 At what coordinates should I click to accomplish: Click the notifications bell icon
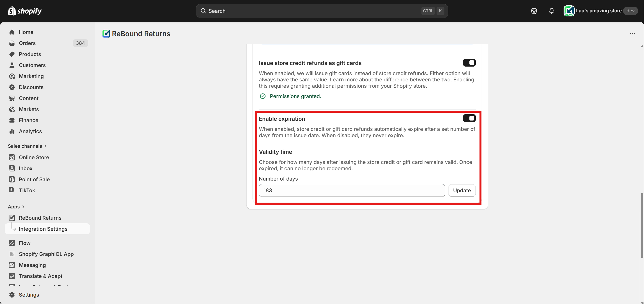[x=551, y=11]
